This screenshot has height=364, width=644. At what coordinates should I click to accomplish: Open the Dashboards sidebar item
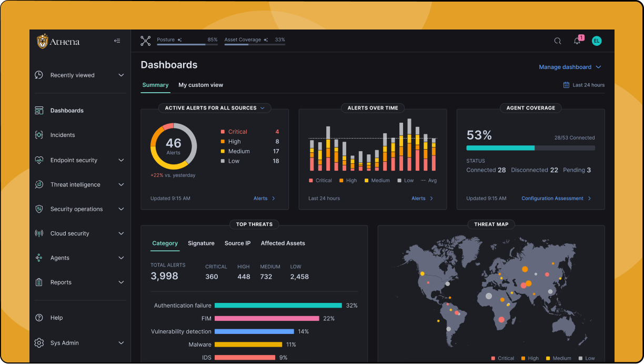click(67, 111)
